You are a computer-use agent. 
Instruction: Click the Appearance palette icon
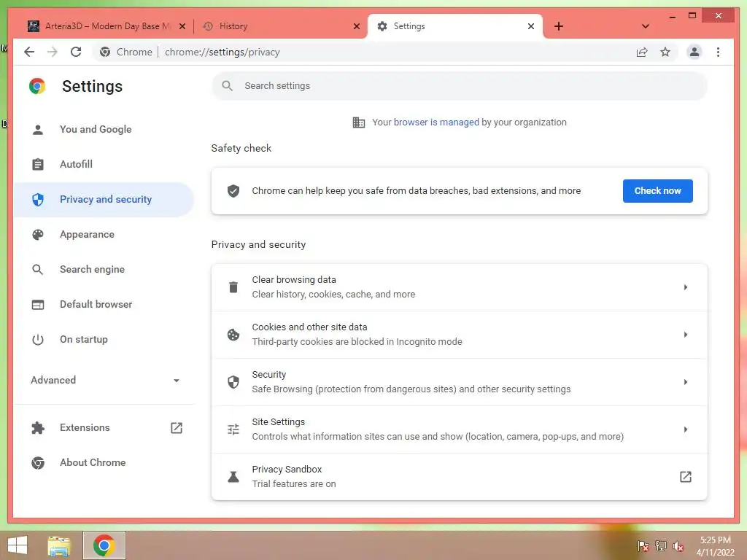pos(38,235)
